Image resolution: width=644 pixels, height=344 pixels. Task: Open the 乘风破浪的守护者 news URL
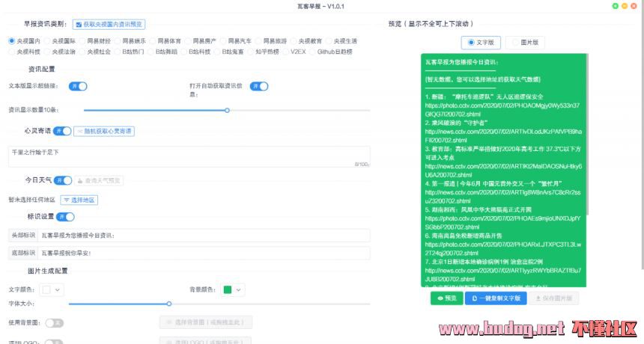click(x=503, y=135)
